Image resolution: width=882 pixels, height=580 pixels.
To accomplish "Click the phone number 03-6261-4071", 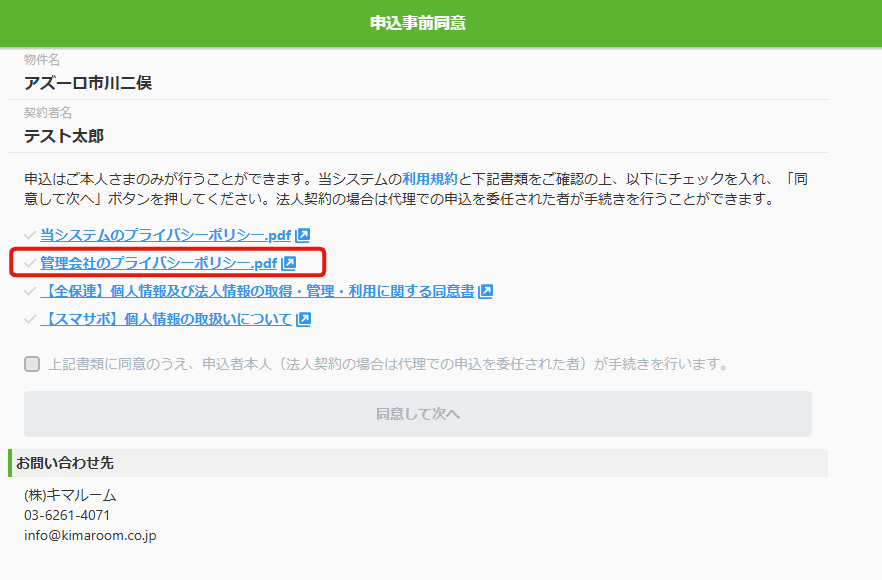I will pyautogui.click(x=67, y=515).
